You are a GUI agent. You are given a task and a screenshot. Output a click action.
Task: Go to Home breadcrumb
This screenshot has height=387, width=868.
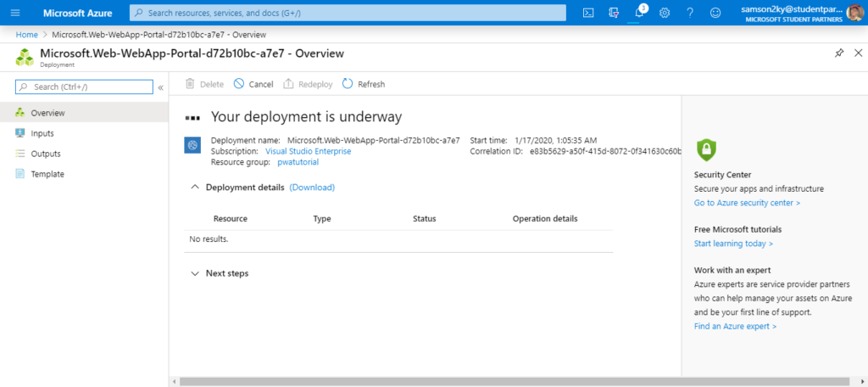26,35
